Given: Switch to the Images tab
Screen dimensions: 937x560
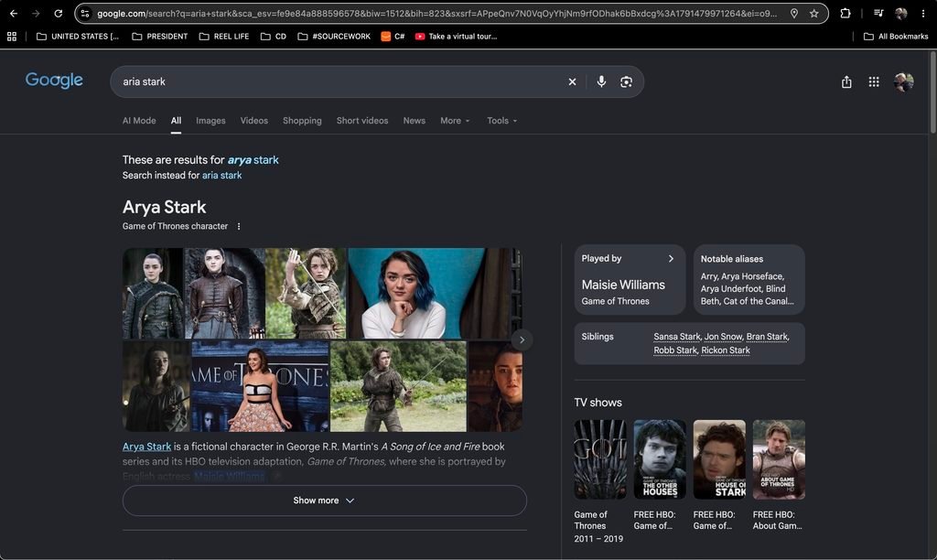Looking at the screenshot, I should click(x=211, y=121).
